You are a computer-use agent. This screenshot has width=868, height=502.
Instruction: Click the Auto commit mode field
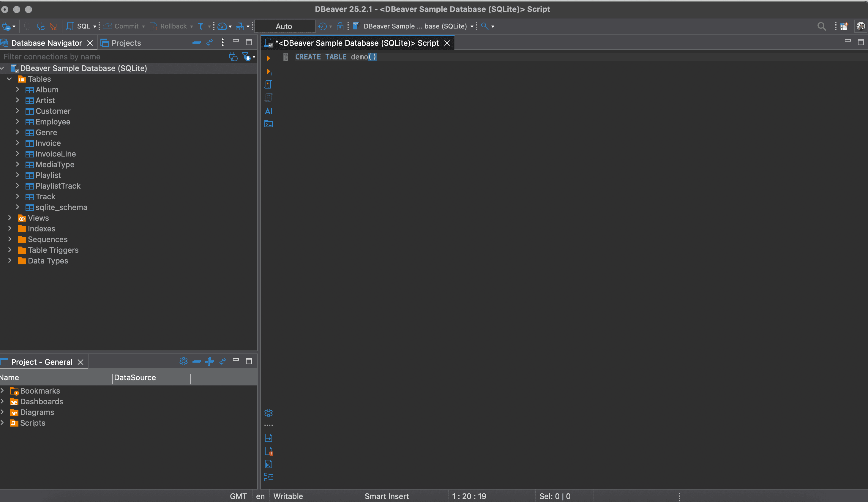click(x=284, y=26)
